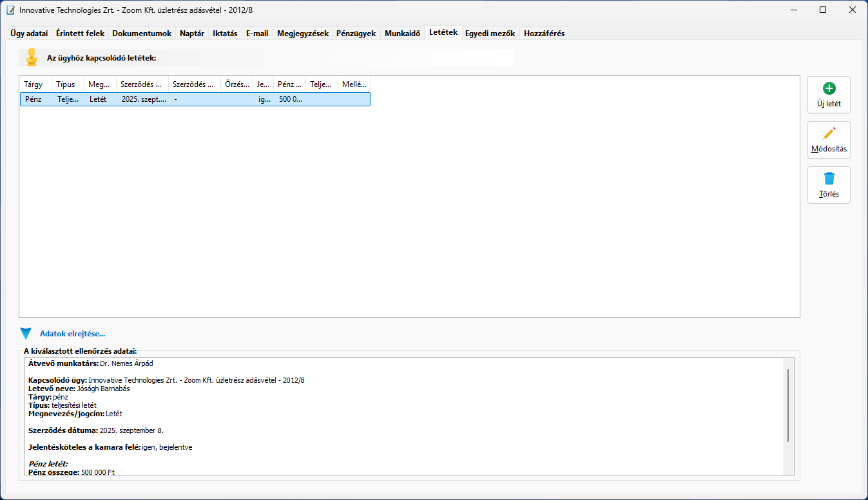Screen dimensions: 868x500
Task: Open the Naptár tab
Action: [x=192, y=34]
